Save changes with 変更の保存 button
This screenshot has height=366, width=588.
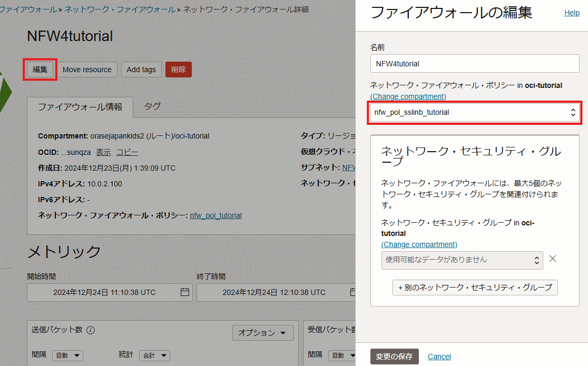(394, 357)
